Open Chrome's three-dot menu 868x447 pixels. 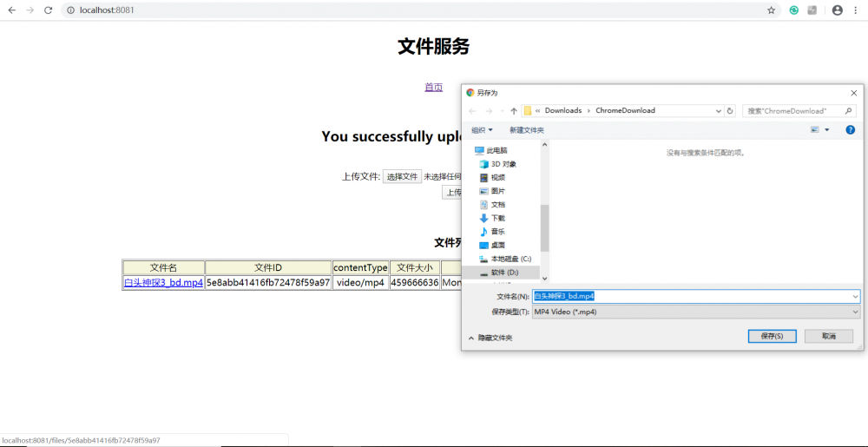pos(856,10)
